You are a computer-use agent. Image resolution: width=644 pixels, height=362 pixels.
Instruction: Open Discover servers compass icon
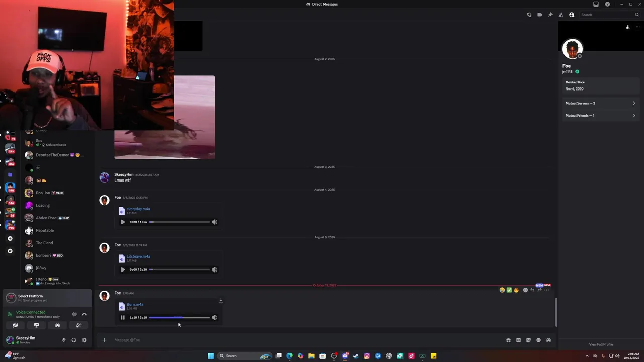(x=10, y=251)
